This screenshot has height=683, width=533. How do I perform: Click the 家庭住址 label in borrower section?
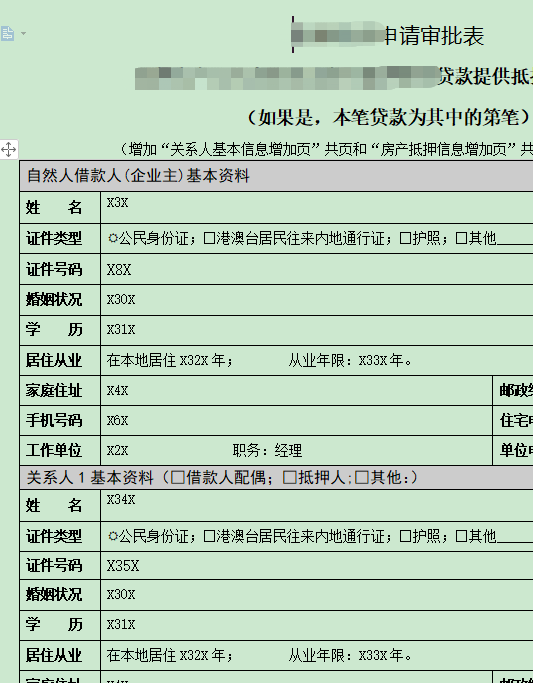pos(54,391)
